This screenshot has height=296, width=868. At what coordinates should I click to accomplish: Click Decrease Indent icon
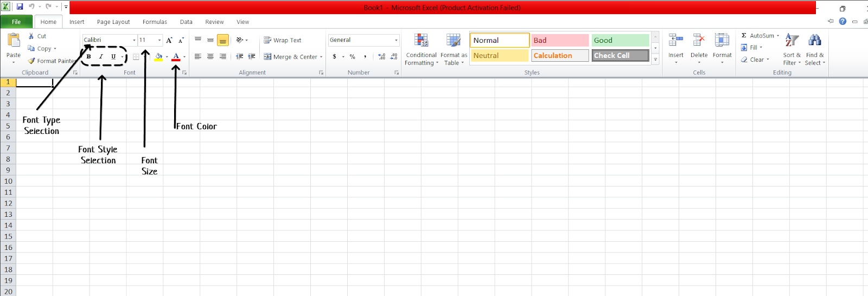point(240,56)
